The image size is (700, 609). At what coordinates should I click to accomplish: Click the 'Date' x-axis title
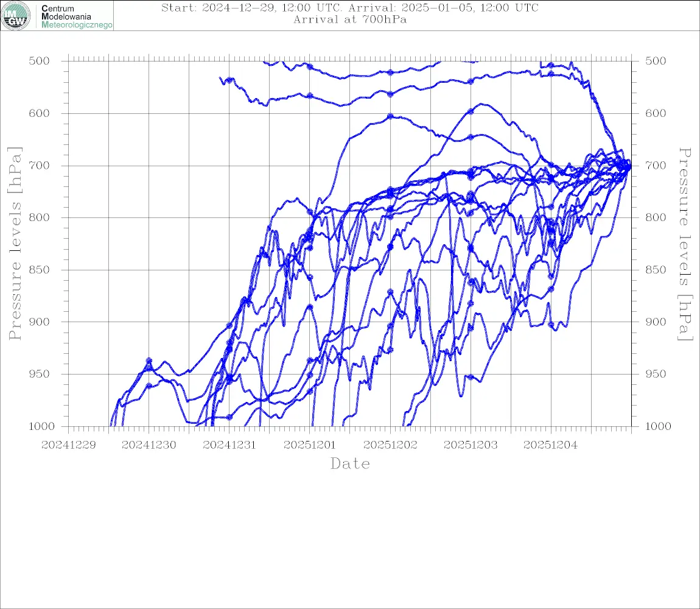point(350,464)
